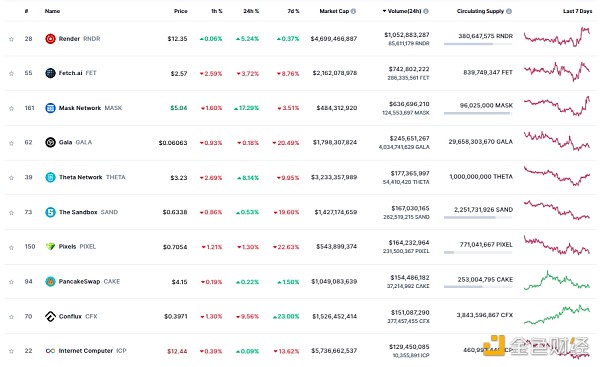
Task: Click the Theta Network logo icon
Action: tap(50, 177)
